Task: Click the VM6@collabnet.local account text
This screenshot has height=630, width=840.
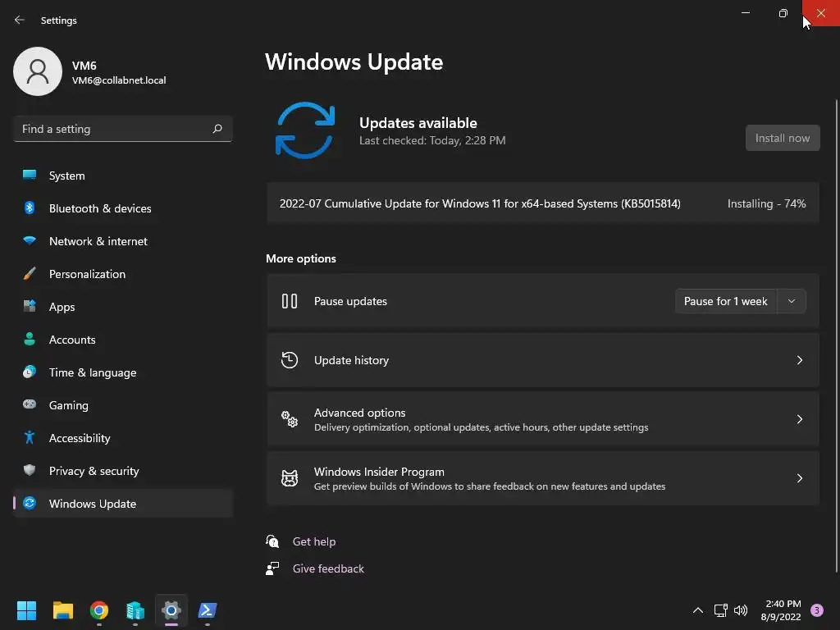Action: 119,80
